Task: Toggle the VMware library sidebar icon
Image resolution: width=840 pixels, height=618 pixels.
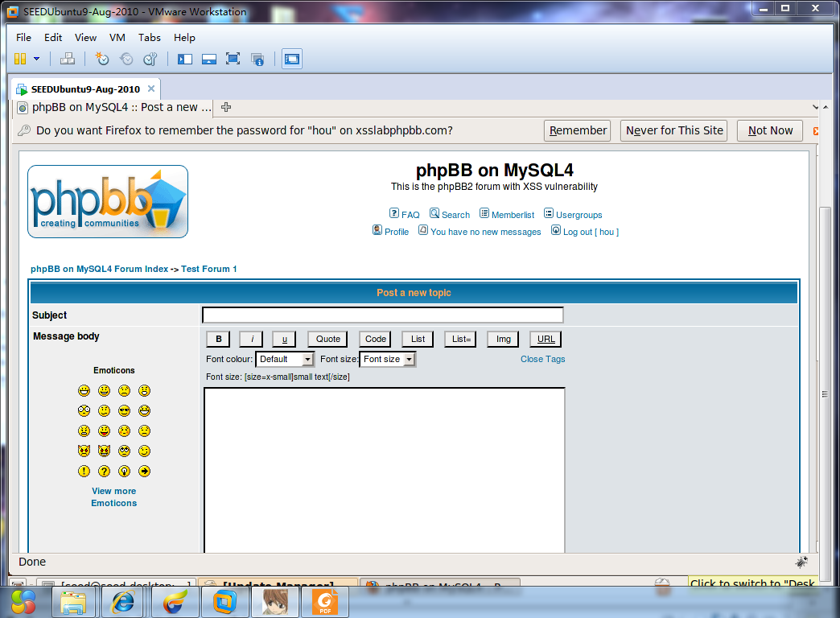Action: coord(185,59)
